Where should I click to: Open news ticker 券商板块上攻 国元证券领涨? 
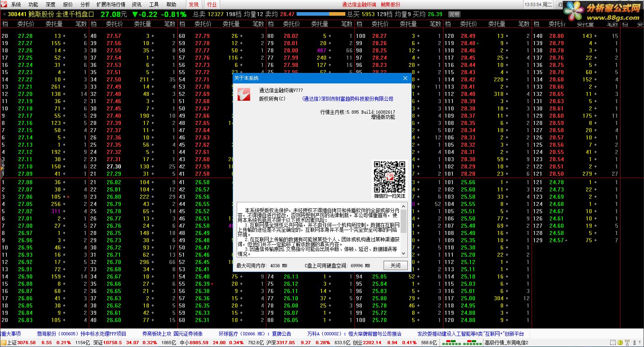point(172,334)
